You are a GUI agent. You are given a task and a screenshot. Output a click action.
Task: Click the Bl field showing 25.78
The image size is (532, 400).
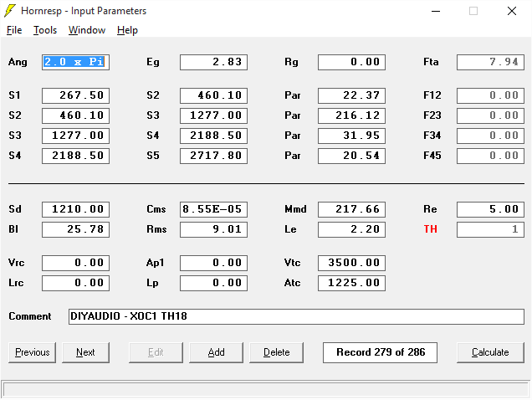coord(75,229)
